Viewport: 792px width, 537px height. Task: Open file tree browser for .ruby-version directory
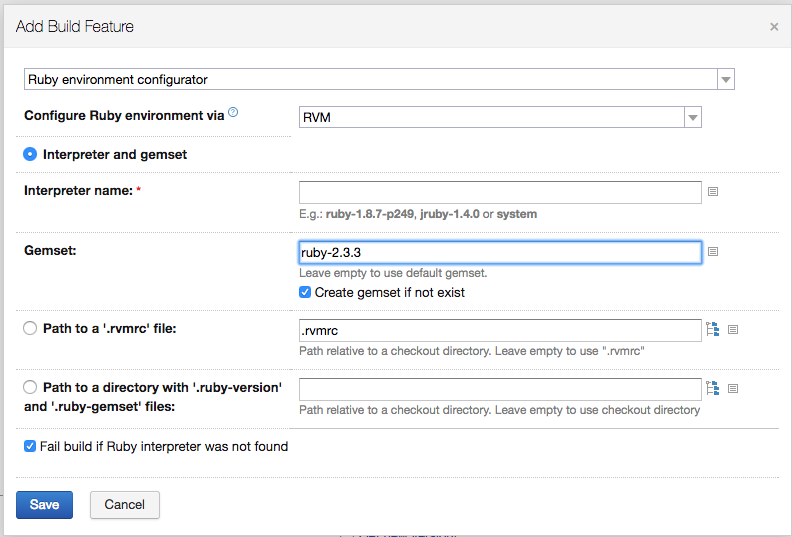[x=712, y=388]
